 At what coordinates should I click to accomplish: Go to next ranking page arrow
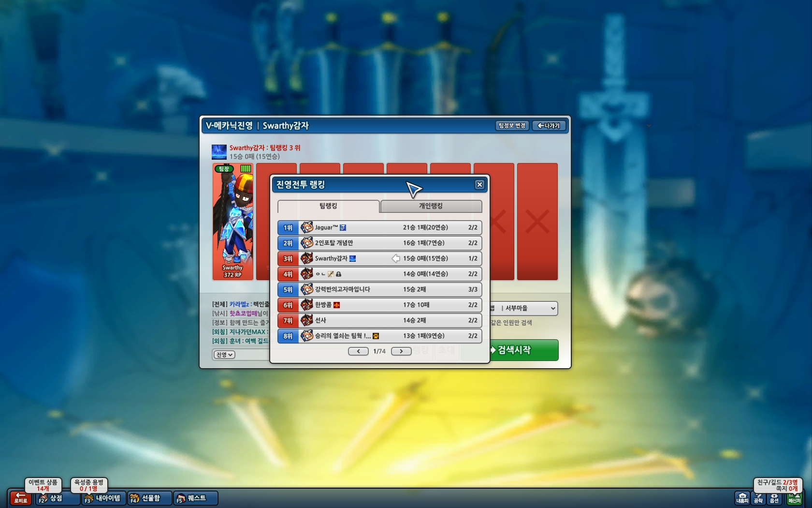click(401, 351)
